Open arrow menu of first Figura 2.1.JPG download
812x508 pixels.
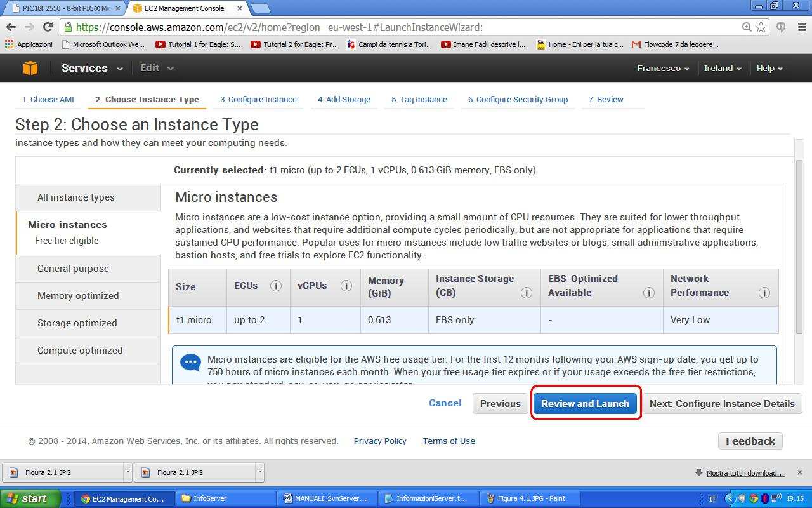128,472
